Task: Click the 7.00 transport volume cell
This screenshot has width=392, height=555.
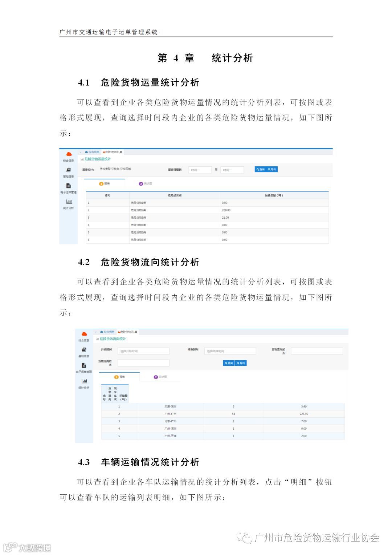Action: (x=304, y=421)
